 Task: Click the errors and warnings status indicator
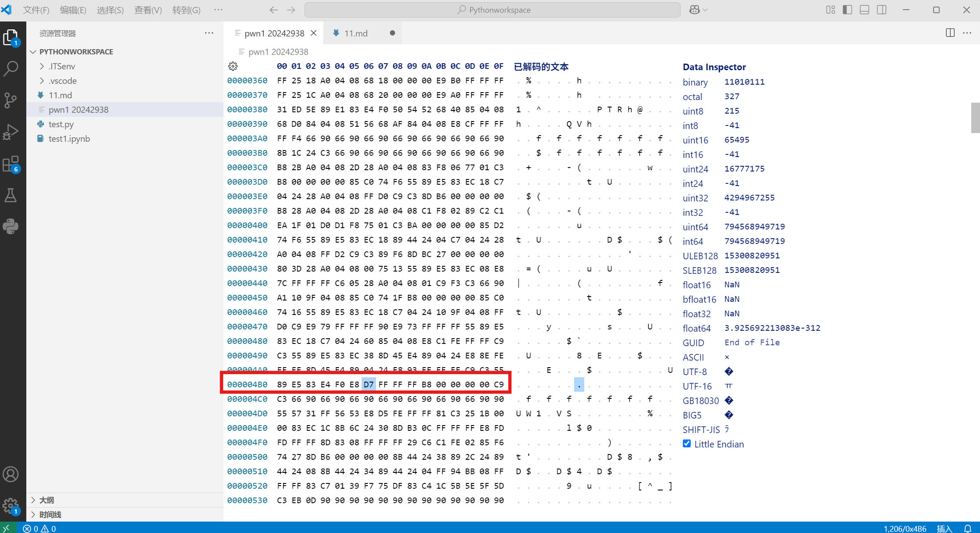click(39, 528)
